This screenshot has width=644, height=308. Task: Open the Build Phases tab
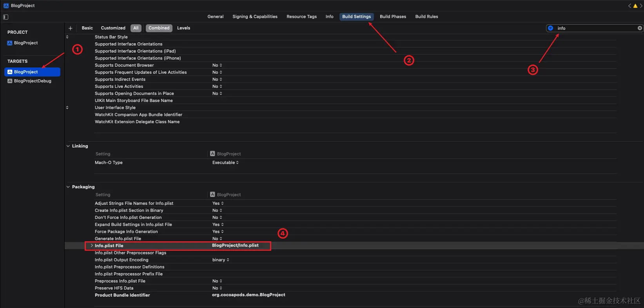[393, 16]
